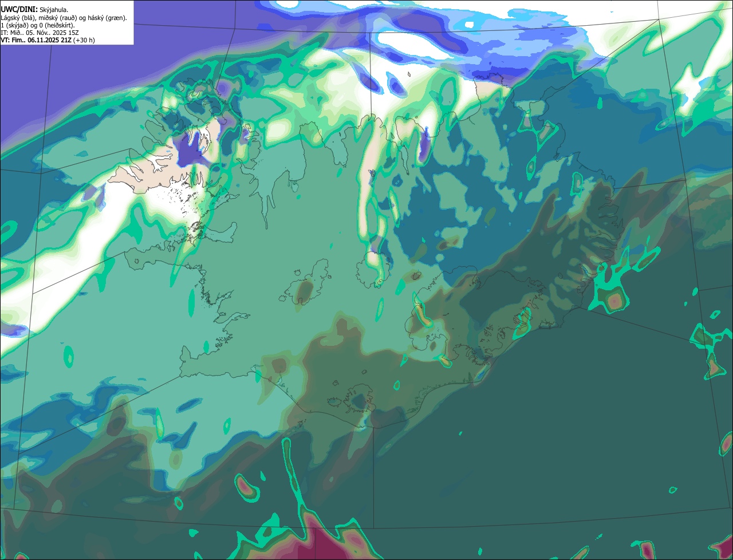
Task: Click the "Lágský (blá)" legend text
Action: click(17, 18)
